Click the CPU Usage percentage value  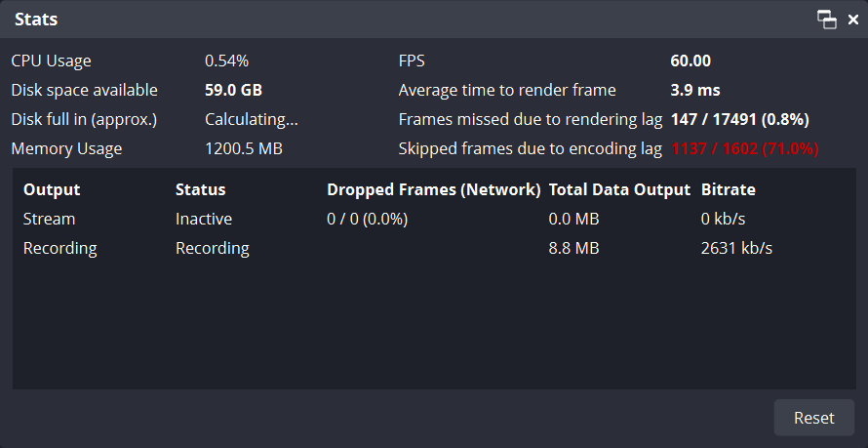click(225, 61)
